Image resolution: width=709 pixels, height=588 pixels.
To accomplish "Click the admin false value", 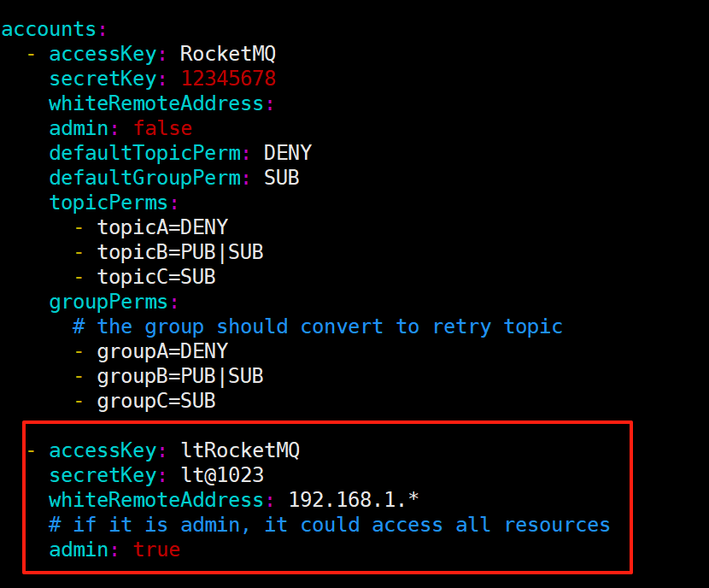I will pos(163,128).
